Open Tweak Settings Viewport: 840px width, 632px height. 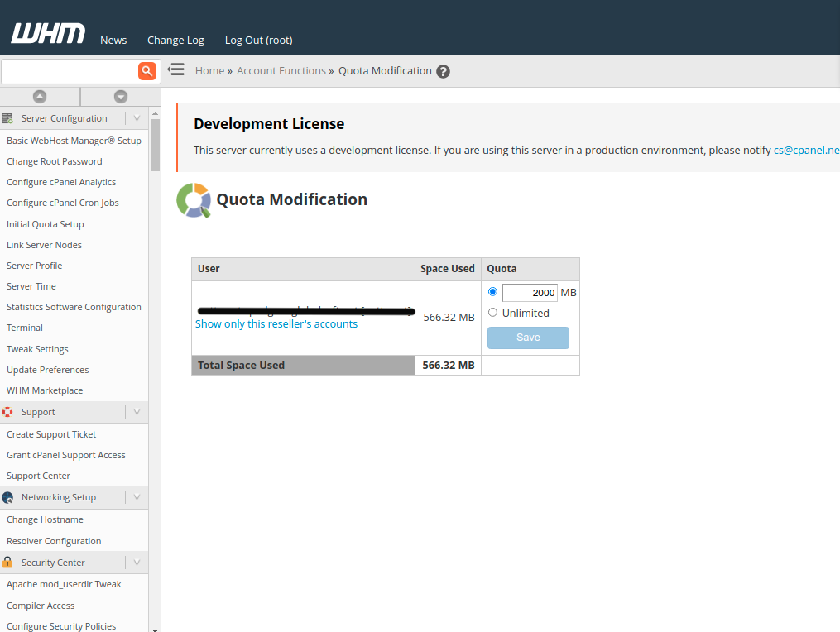[37, 349]
